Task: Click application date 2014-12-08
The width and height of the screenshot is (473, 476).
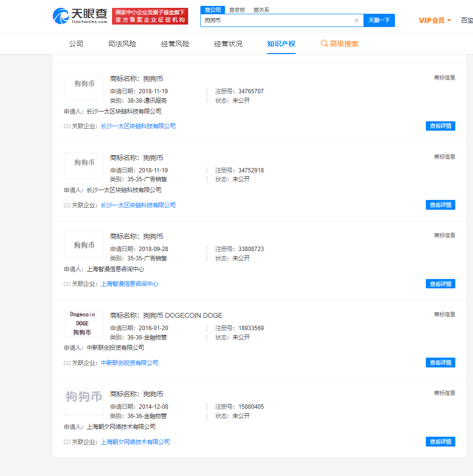Action: (x=153, y=406)
